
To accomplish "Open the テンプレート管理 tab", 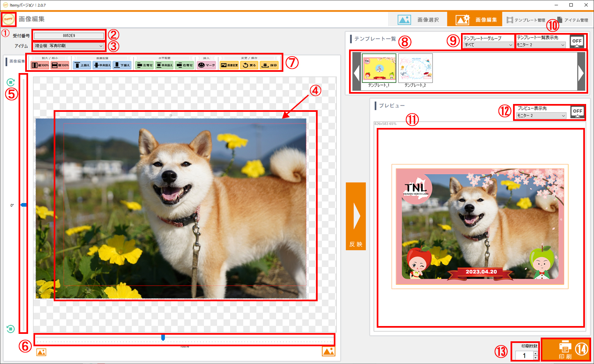I will [526, 20].
